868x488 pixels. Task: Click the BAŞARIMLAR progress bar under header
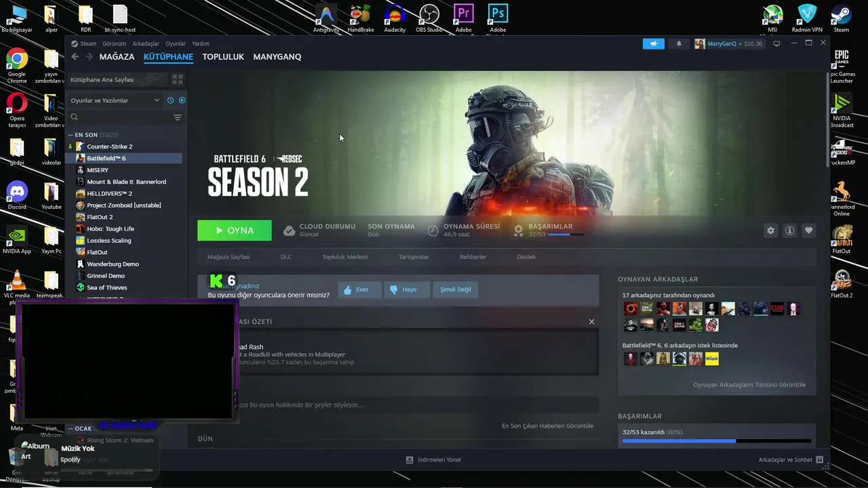[566, 235]
